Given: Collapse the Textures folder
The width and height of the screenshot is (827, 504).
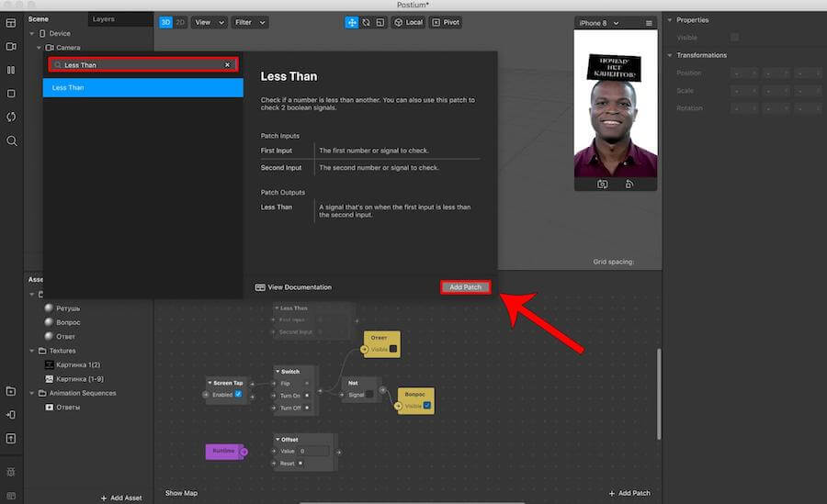Looking at the screenshot, I should pos(31,351).
